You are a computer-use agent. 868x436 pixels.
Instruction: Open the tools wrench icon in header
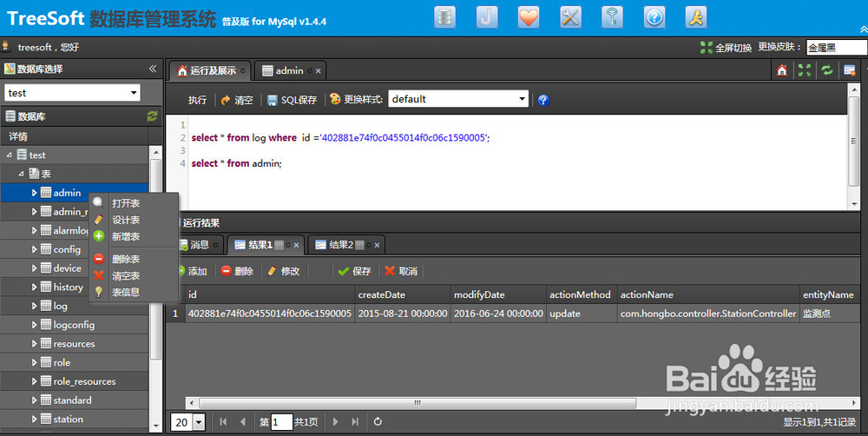(x=570, y=17)
